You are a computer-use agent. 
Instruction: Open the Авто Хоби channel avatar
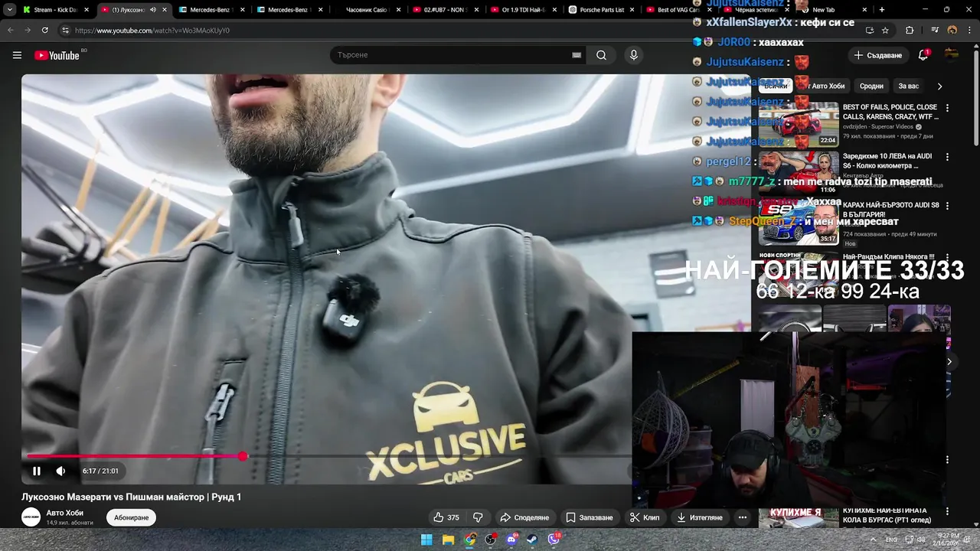[x=31, y=517]
